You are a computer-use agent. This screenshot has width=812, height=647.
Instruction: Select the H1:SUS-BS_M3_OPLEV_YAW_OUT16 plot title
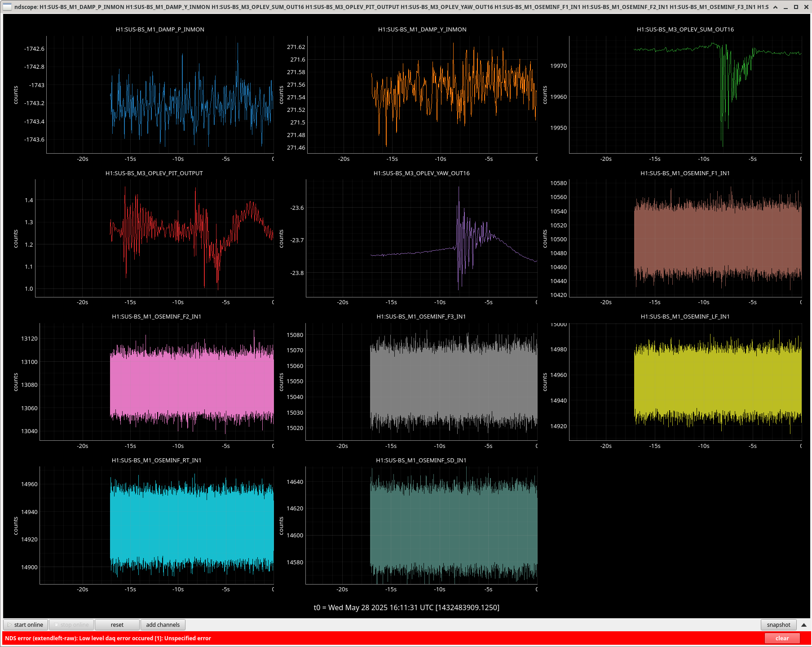pyautogui.click(x=422, y=173)
